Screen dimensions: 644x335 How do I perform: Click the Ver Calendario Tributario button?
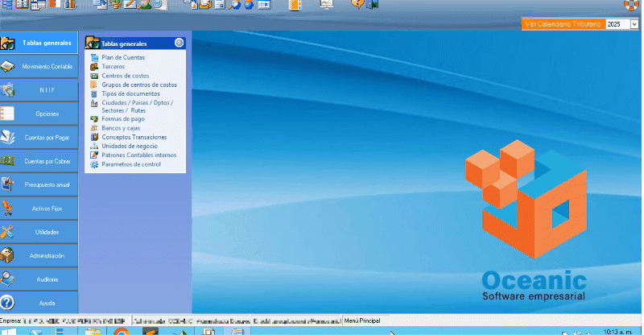(x=561, y=25)
